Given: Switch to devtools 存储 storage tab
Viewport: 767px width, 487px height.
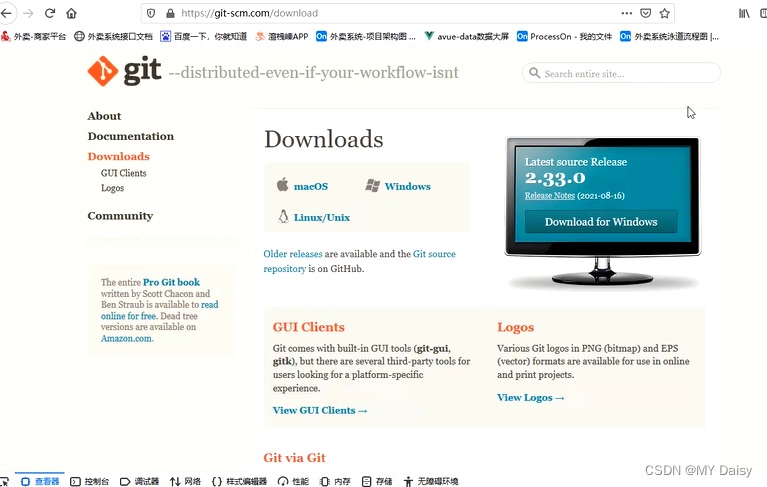Looking at the screenshot, I should pyautogui.click(x=377, y=481).
